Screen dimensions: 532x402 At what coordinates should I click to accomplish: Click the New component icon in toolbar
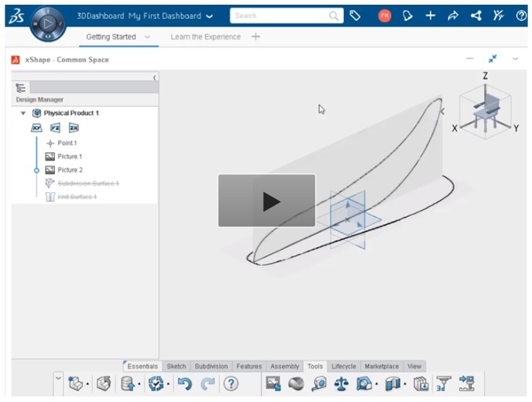(x=75, y=384)
